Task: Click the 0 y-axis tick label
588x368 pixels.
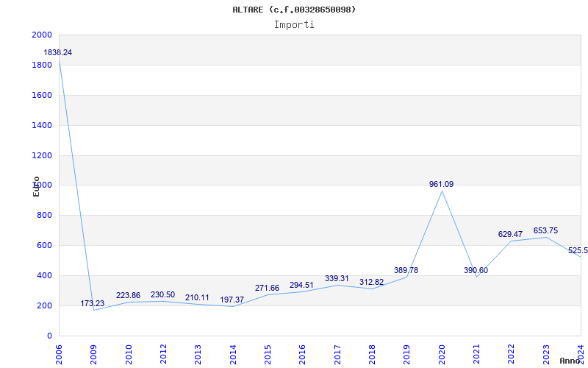Action: 49,336
